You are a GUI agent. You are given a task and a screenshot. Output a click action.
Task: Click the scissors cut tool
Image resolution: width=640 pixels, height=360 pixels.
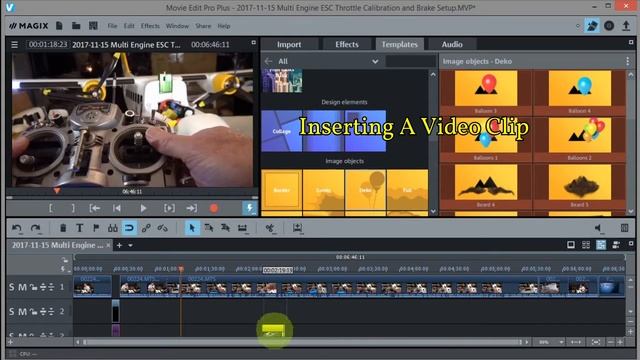[270, 228]
